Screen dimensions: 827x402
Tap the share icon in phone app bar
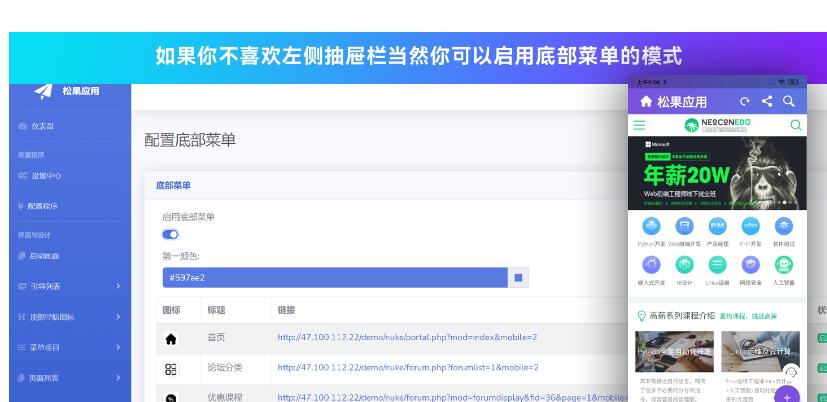(x=767, y=101)
